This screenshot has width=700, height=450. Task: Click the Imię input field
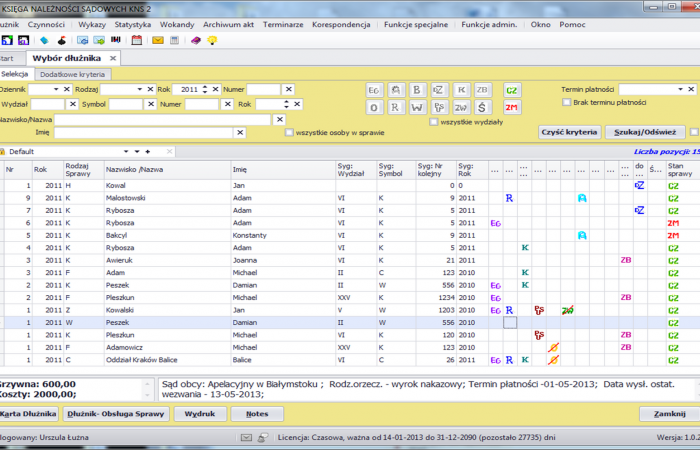click(x=143, y=133)
